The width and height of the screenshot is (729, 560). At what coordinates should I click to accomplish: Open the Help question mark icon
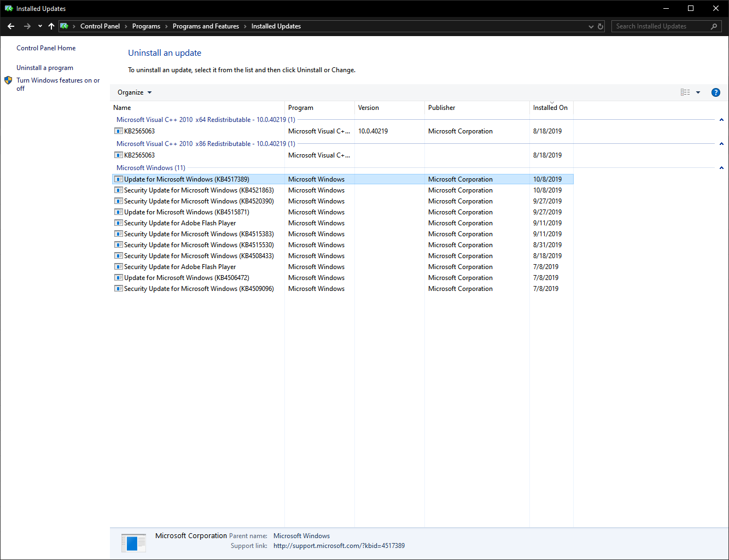[715, 92]
